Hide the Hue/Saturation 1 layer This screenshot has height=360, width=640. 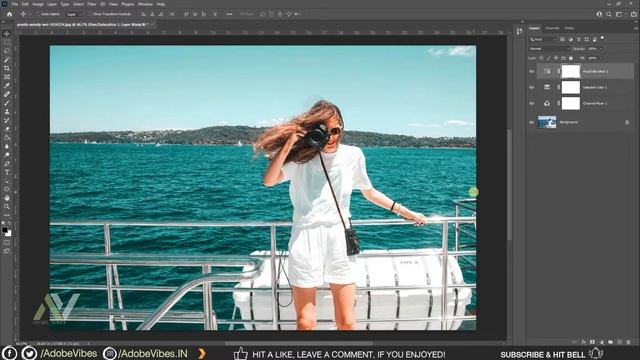pos(531,71)
